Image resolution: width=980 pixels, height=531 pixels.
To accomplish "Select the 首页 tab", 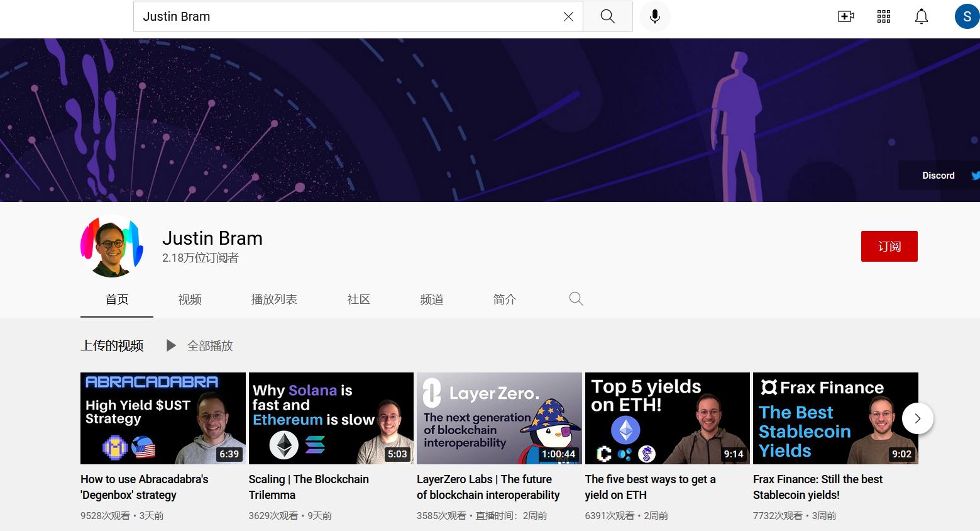I will pyautogui.click(x=117, y=299).
